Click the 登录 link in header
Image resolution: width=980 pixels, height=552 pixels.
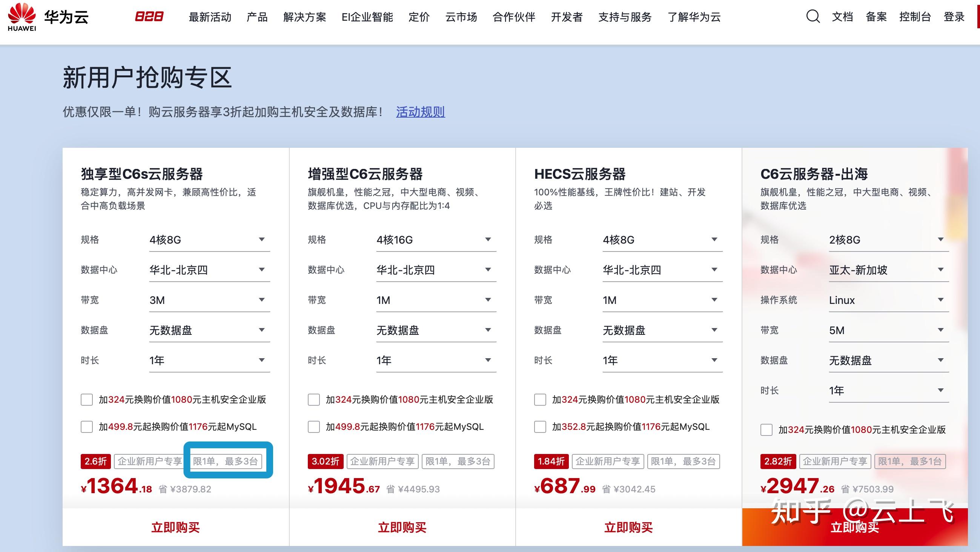click(954, 17)
